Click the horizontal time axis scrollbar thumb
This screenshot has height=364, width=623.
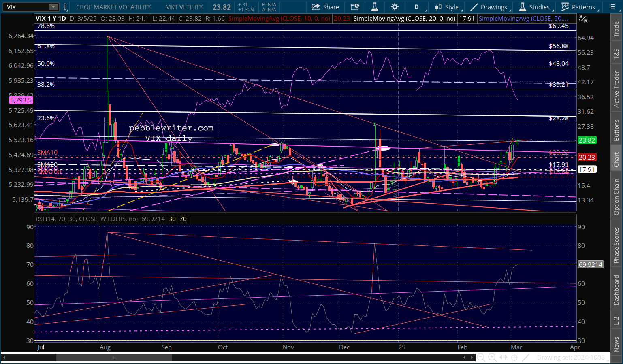click(x=114, y=358)
